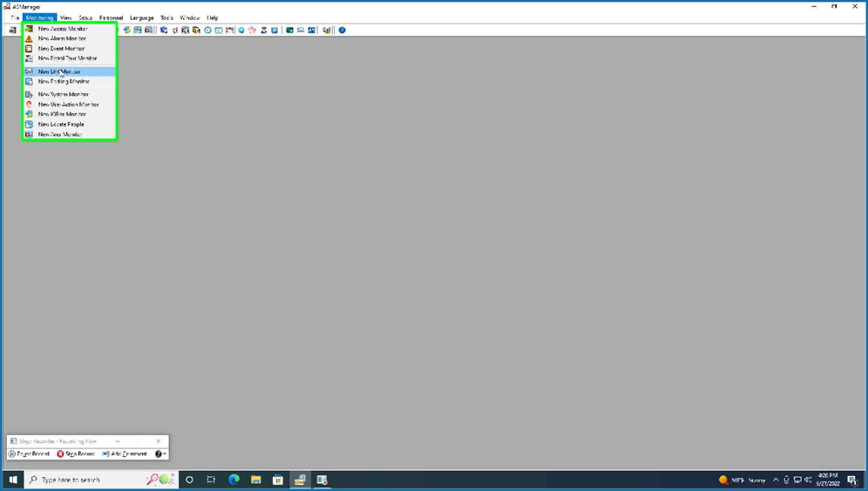Select New Parking Monitor menu item

(x=64, y=81)
